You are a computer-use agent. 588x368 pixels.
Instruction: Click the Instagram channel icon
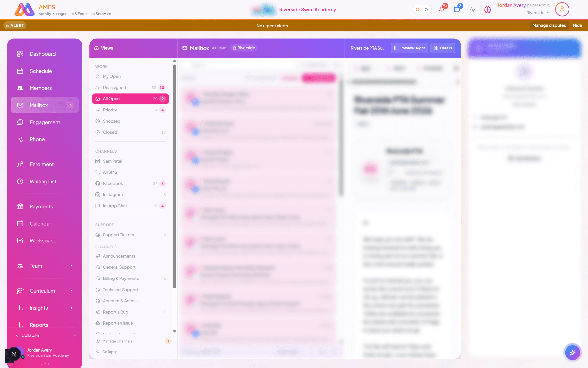(x=98, y=195)
